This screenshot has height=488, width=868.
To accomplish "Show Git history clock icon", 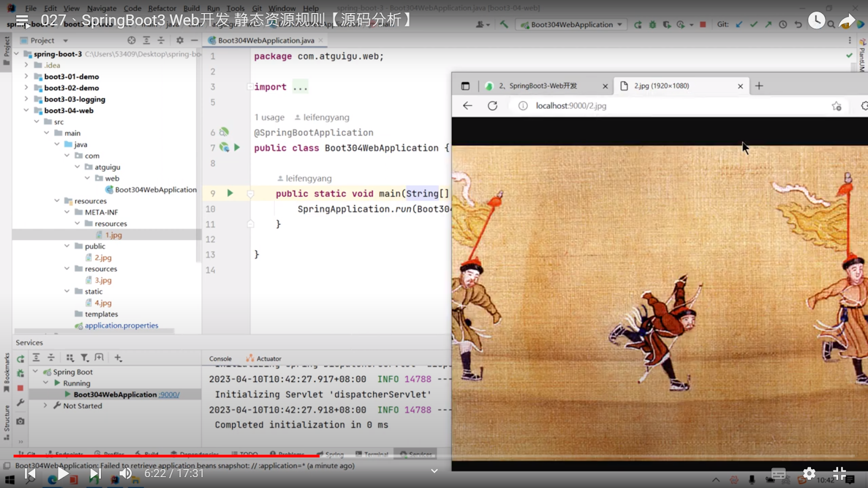I will click(x=783, y=24).
